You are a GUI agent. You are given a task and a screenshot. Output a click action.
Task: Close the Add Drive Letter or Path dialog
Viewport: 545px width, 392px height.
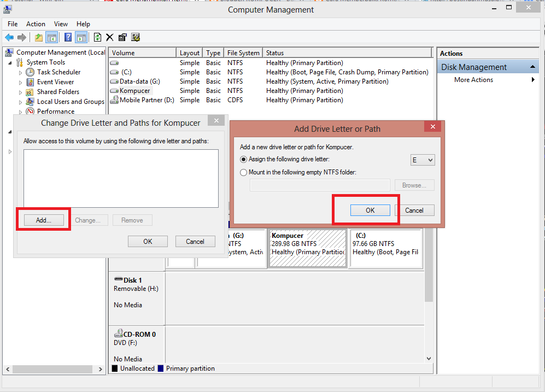(x=433, y=126)
